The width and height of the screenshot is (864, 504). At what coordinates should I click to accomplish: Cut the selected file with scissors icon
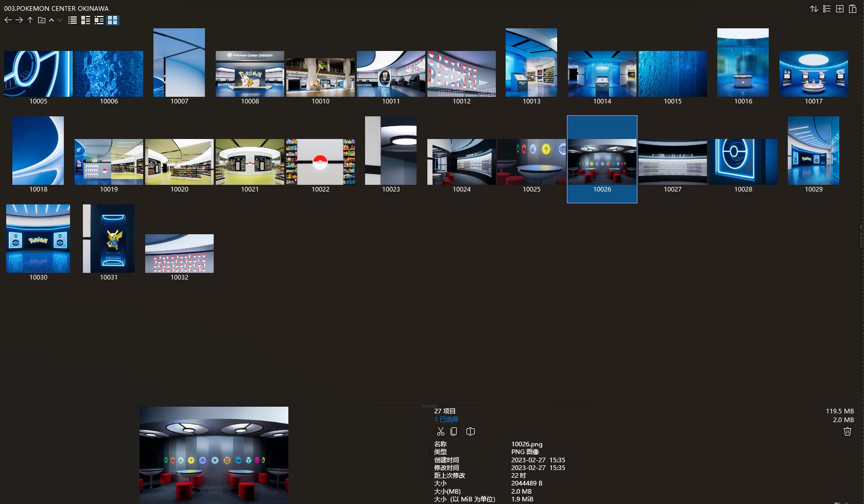click(x=440, y=431)
